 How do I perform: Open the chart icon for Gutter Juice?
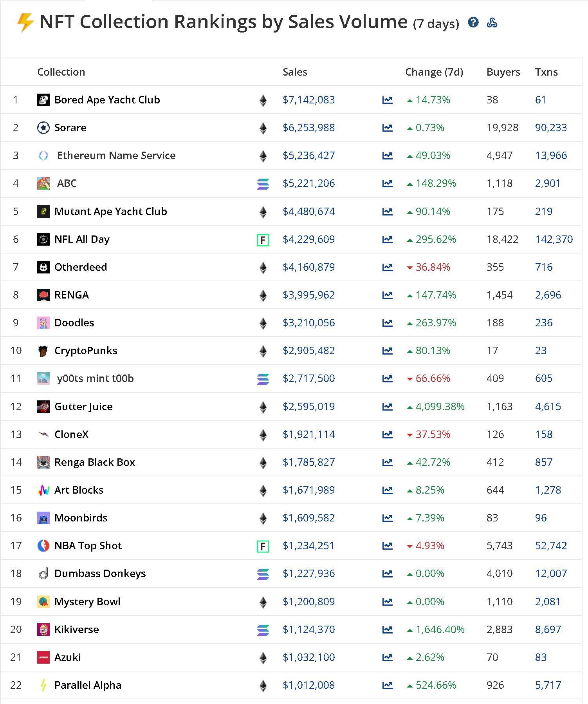387,407
